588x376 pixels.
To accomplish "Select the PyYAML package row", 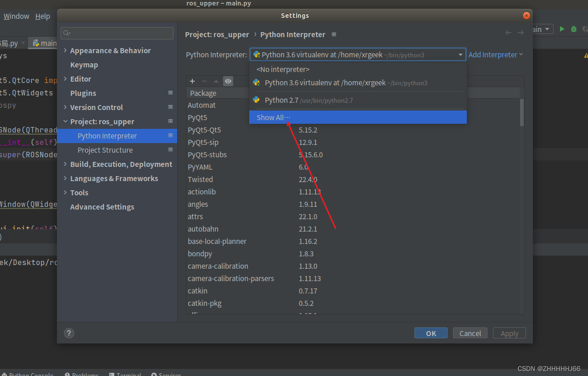I will pos(353,167).
